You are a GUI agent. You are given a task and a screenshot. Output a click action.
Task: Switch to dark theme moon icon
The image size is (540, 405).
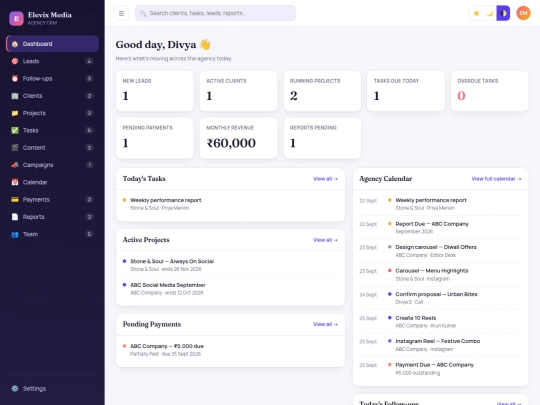[x=490, y=13]
